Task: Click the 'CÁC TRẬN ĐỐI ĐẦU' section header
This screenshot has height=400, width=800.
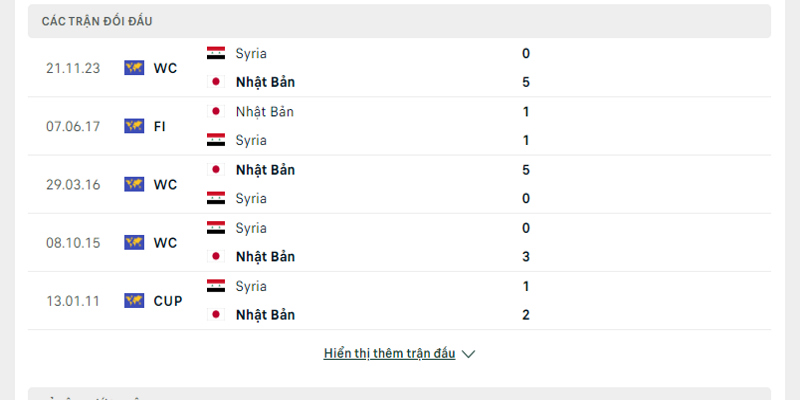Action: 97,21
